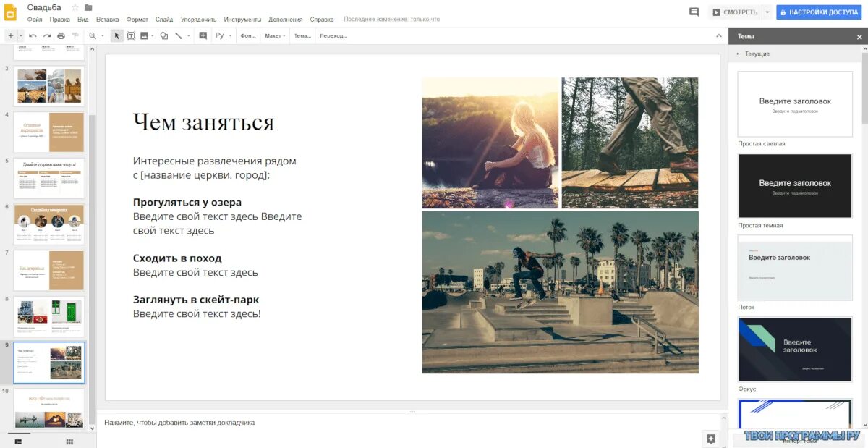868x448 pixels.
Task: Open the Упорядочить menu
Action: [199, 20]
